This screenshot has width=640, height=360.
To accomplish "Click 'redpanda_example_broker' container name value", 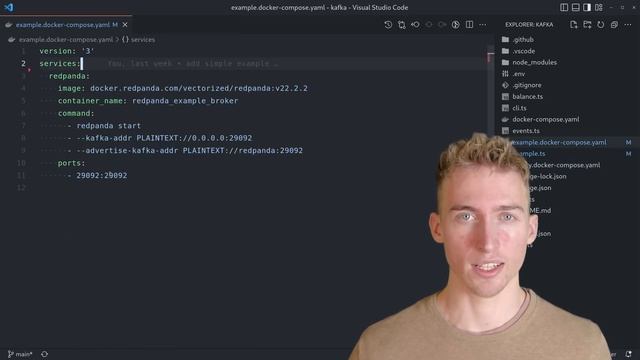I will pos(185,101).
